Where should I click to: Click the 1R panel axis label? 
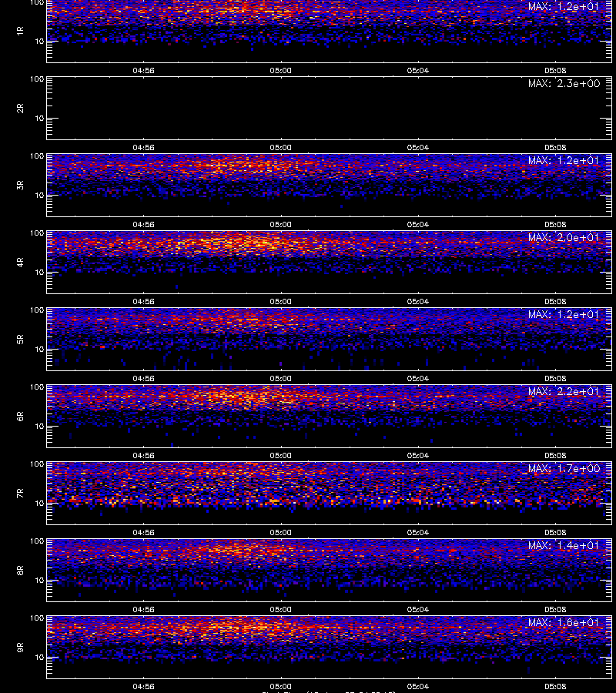(20, 31)
